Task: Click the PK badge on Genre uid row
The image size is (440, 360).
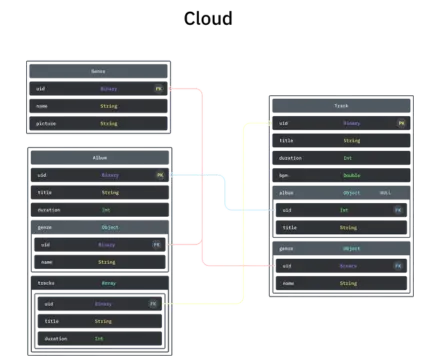Action: point(159,89)
